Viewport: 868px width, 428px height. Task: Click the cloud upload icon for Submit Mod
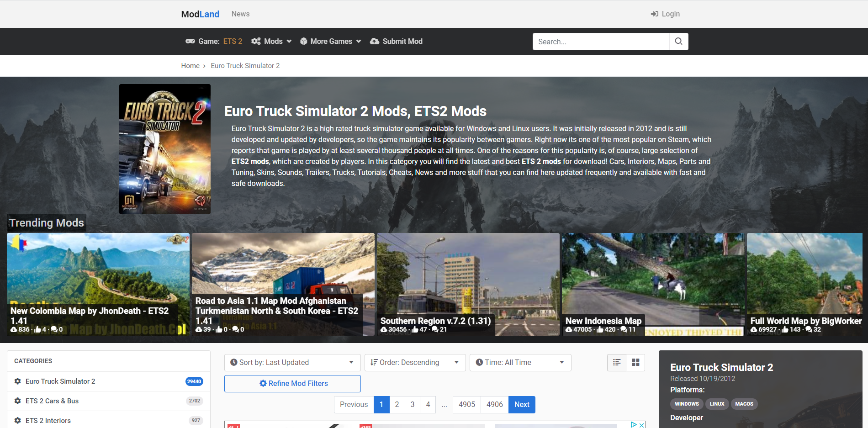point(375,42)
